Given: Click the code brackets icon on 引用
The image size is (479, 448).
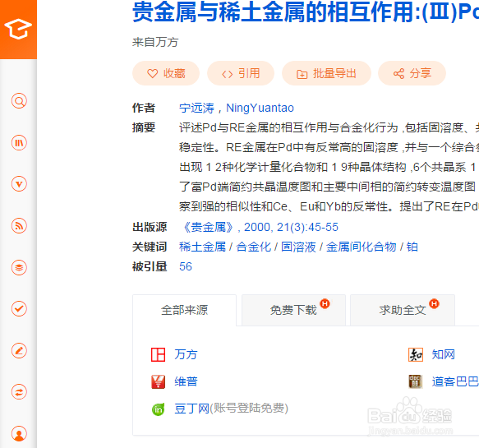Looking at the screenshot, I should pyautogui.click(x=228, y=74).
